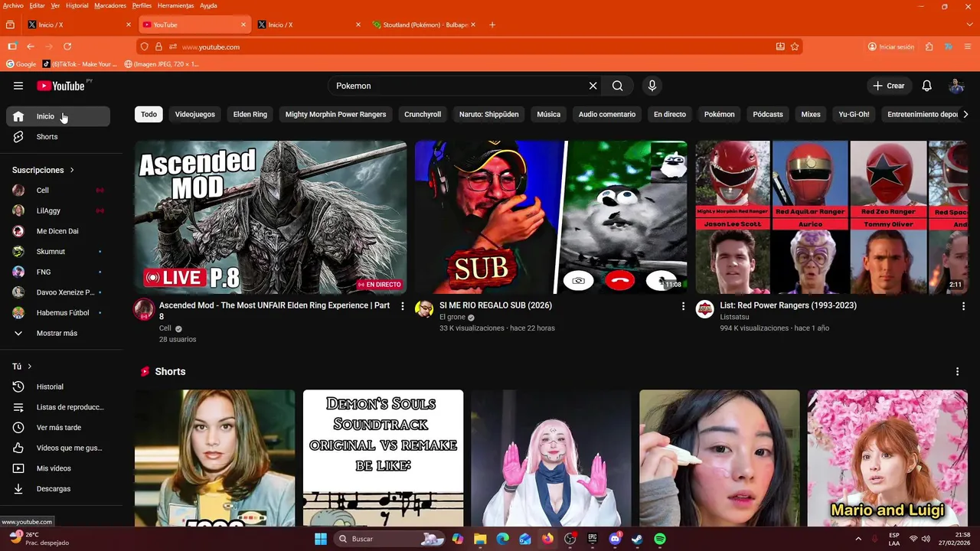Select the Audio comentario chip
The width and height of the screenshot is (980, 551).
click(x=607, y=115)
